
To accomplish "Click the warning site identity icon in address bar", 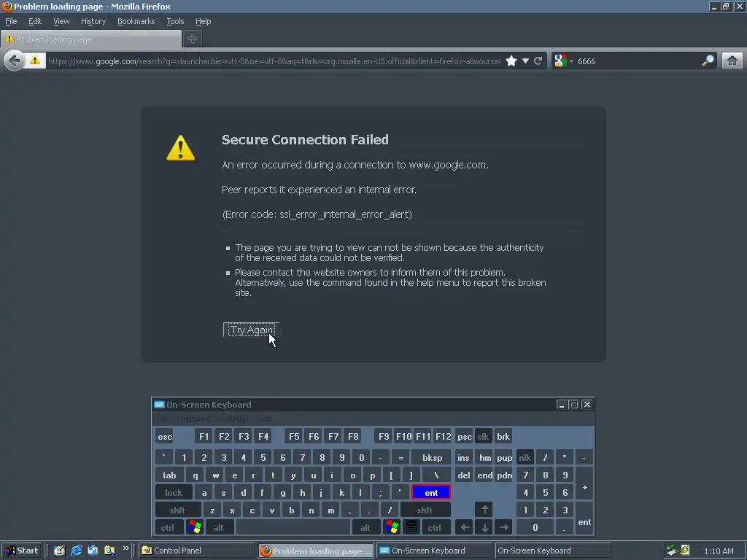I will [x=35, y=61].
